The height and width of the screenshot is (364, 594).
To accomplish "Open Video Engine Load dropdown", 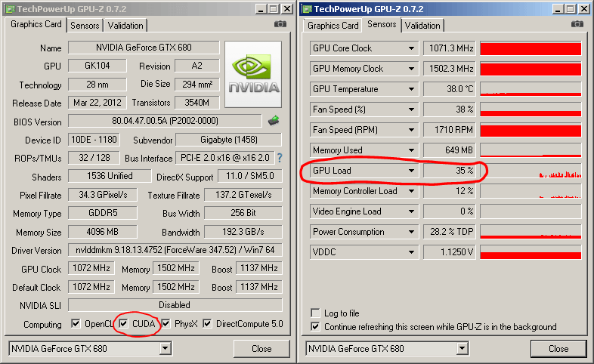I will click(x=411, y=211).
